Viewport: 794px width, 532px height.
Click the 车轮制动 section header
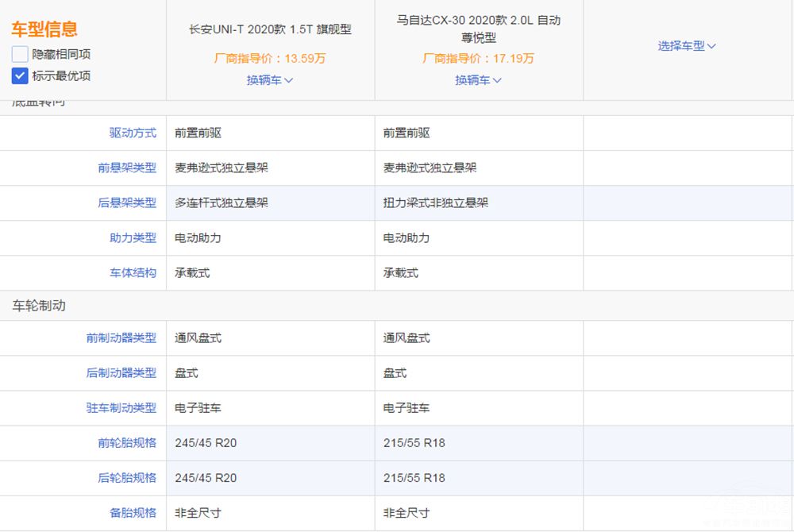[x=39, y=306]
